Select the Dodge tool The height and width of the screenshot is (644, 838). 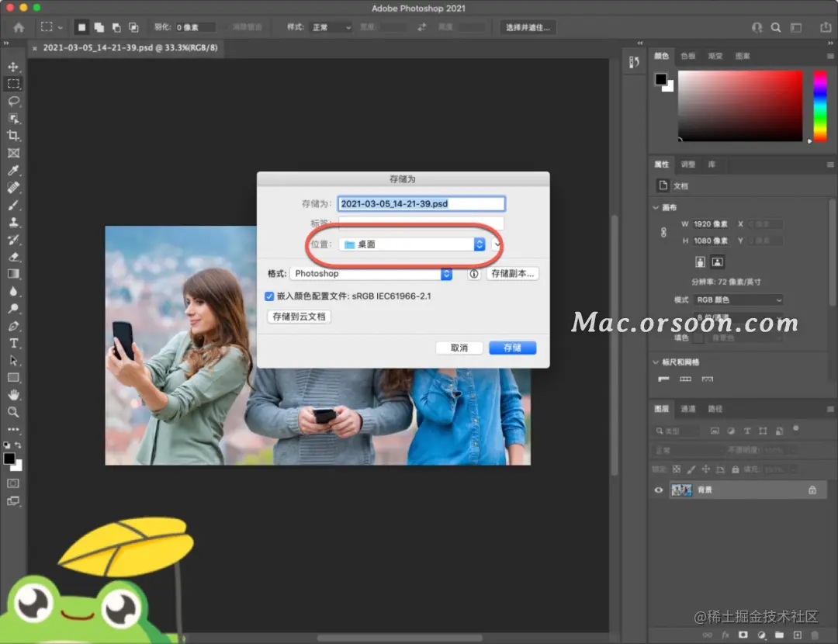coord(13,309)
